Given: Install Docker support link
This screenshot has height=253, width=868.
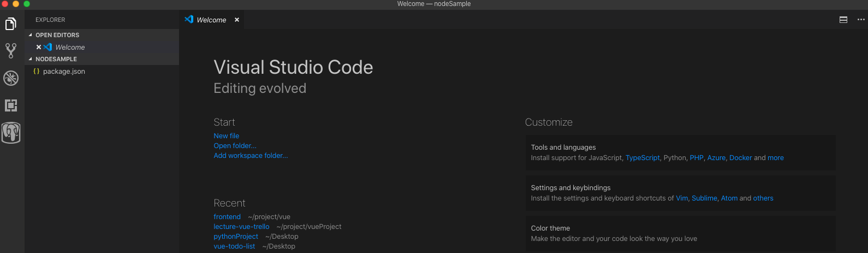Looking at the screenshot, I should [741, 158].
